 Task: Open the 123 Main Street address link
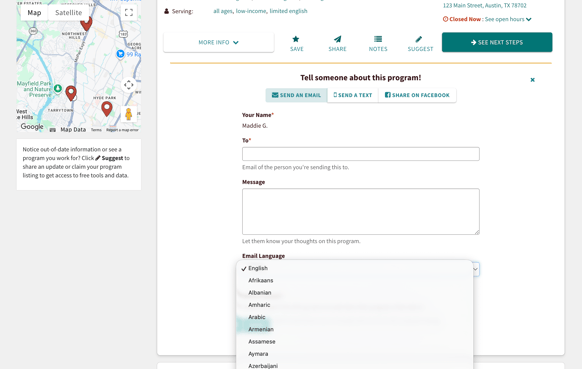pos(485,6)
